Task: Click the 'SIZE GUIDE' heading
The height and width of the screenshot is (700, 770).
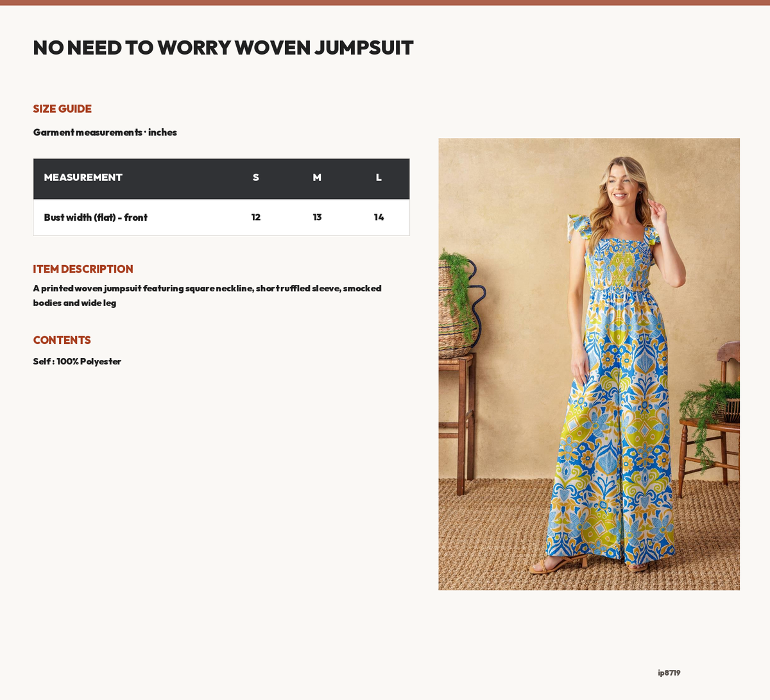Action: tap(62, 109)
